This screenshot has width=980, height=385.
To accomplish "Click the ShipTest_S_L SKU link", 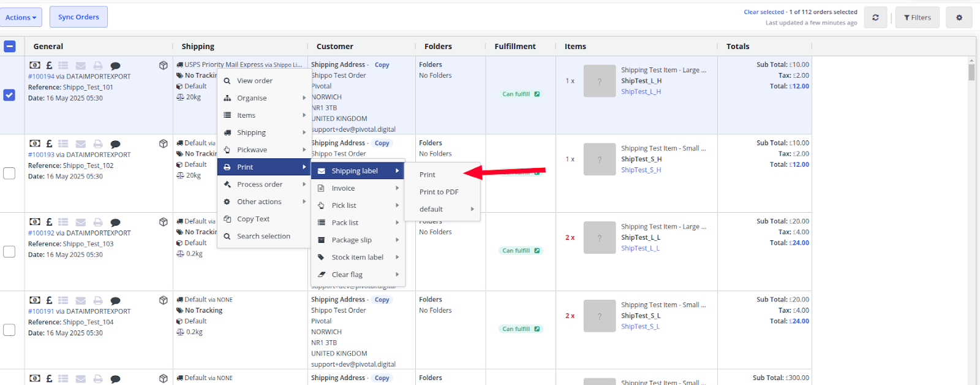I will point(640,326).
